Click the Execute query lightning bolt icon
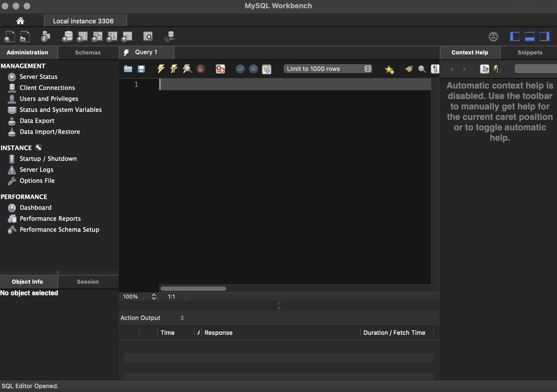 (x=161, y=69)
